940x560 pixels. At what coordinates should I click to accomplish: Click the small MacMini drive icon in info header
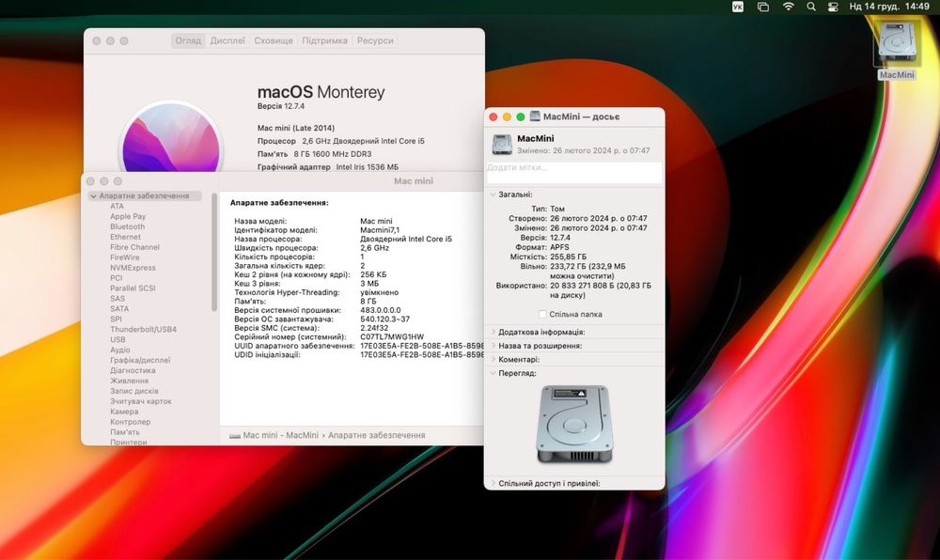(x=502, y=145)
